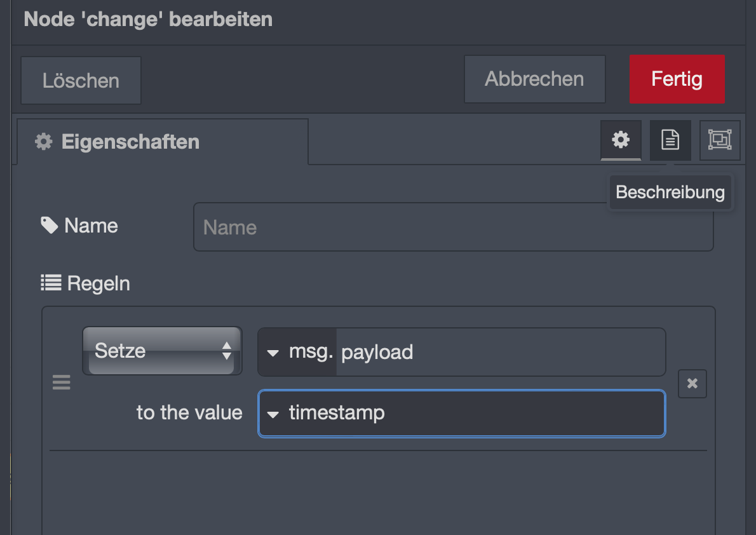Screen dimensions: 756x535
Task: Click the Setze dropdown stepper arrows
Action: [226, 351]
